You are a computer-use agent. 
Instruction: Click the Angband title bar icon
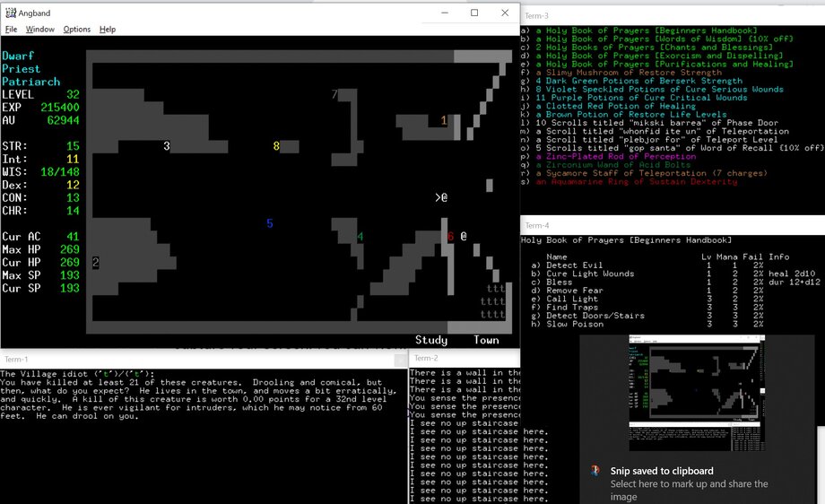tap(11, 13)
